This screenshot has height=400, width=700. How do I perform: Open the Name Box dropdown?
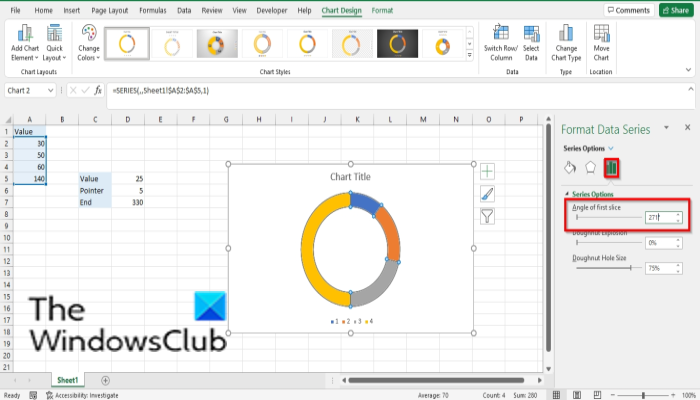tap(50, 91)
